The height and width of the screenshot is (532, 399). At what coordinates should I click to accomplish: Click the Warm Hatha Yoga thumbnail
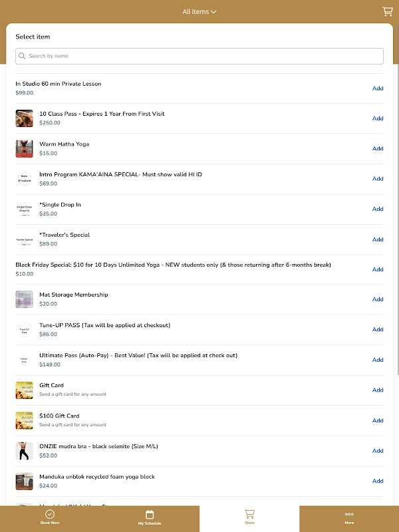pos(25,148)
